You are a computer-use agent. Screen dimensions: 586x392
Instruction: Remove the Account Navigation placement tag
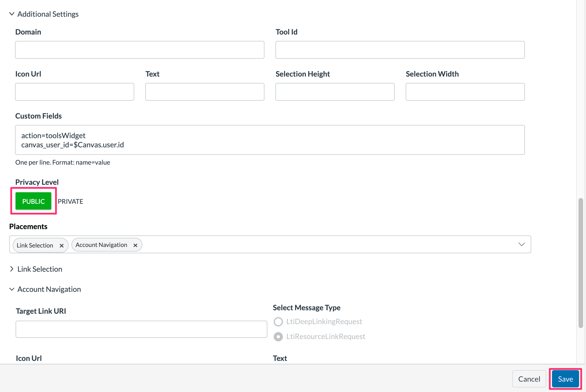click(135, 245)
